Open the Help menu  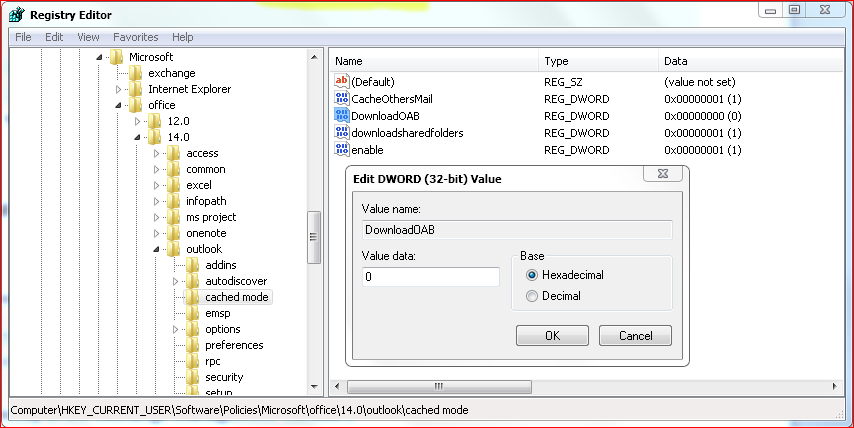click(182, 37)
